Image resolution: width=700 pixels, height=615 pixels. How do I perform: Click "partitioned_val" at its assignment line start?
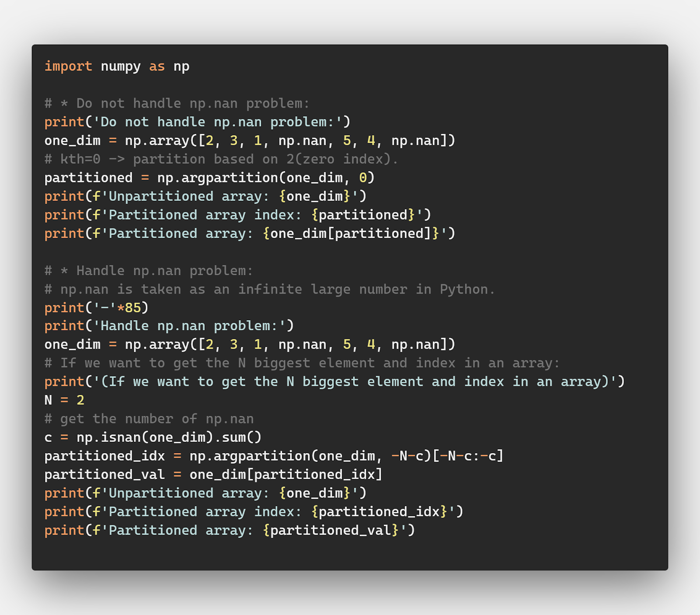click(105, 475)
